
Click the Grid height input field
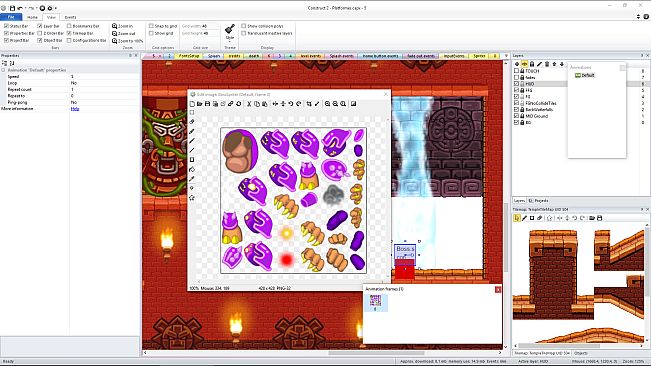[x=210, y=33]
